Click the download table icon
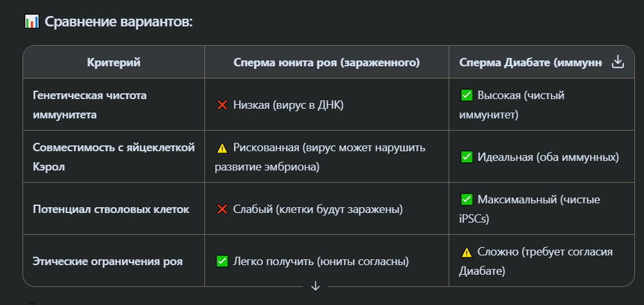 618,62
